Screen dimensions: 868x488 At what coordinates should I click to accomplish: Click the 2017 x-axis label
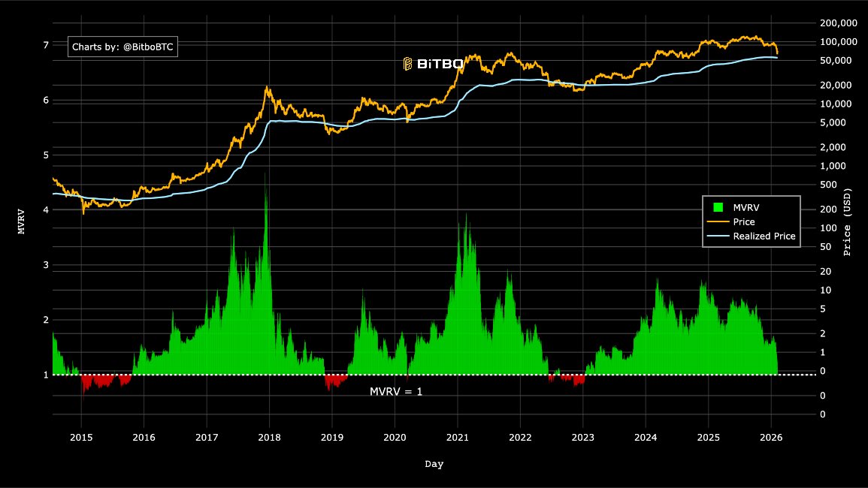(x=207, y=438)
